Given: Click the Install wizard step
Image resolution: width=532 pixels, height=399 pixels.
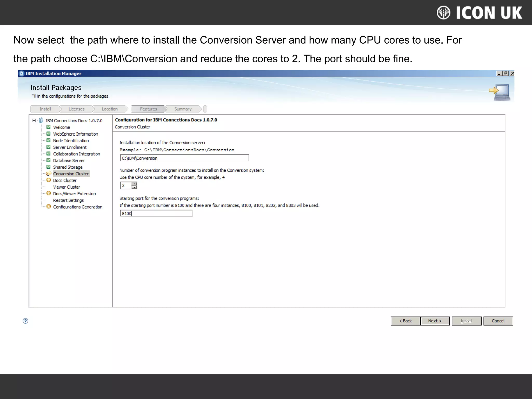Looking at the screenshot, I should [x=45, y=109].
